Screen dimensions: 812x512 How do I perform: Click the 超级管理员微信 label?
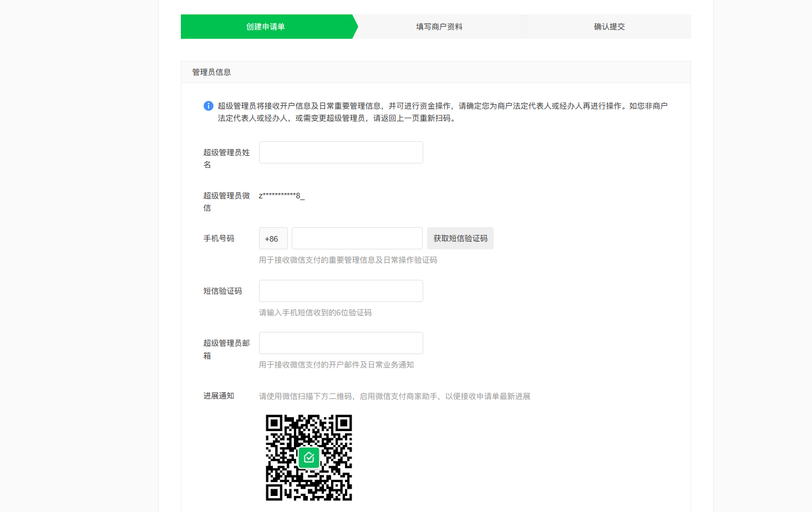point(226,202)
